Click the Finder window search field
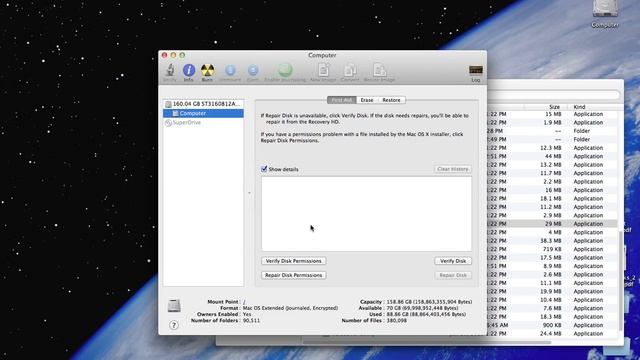Viewport: 640px width, 360px height. 554,95
